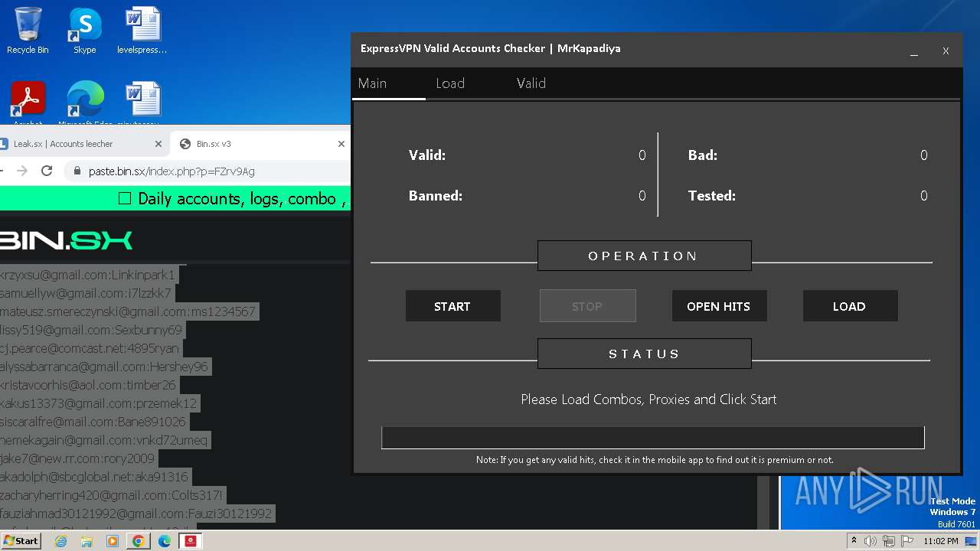Open the second Word document below levelspress
980x551 pixels.
click(x=142, y=103)
